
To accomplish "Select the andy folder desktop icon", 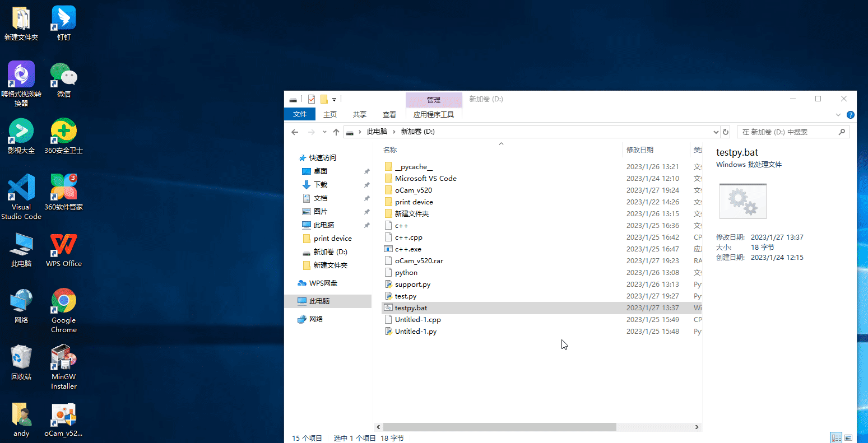I will [21, 420].
